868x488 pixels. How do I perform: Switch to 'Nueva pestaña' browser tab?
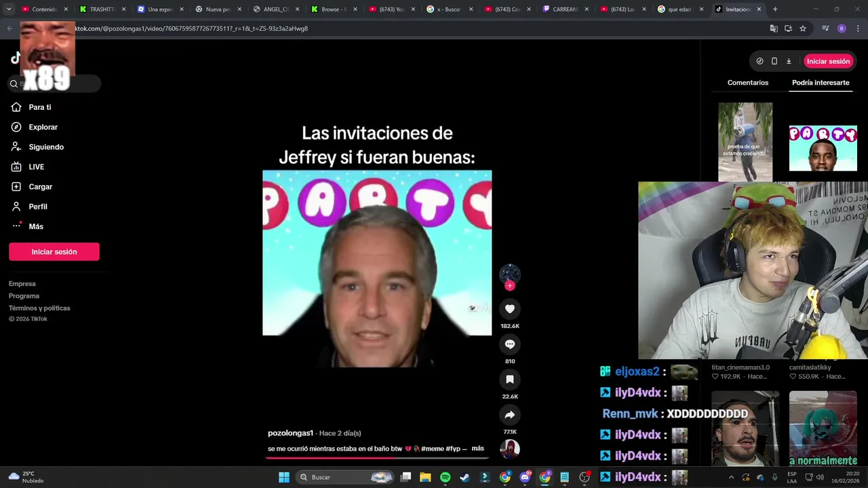click(217, 9)
